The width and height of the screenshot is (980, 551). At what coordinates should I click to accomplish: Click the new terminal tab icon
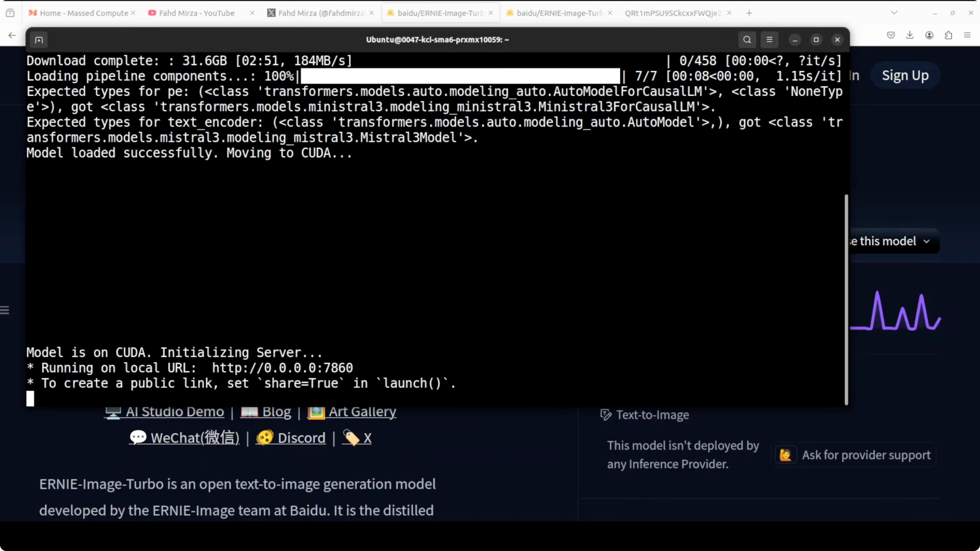tap(39, 40)
